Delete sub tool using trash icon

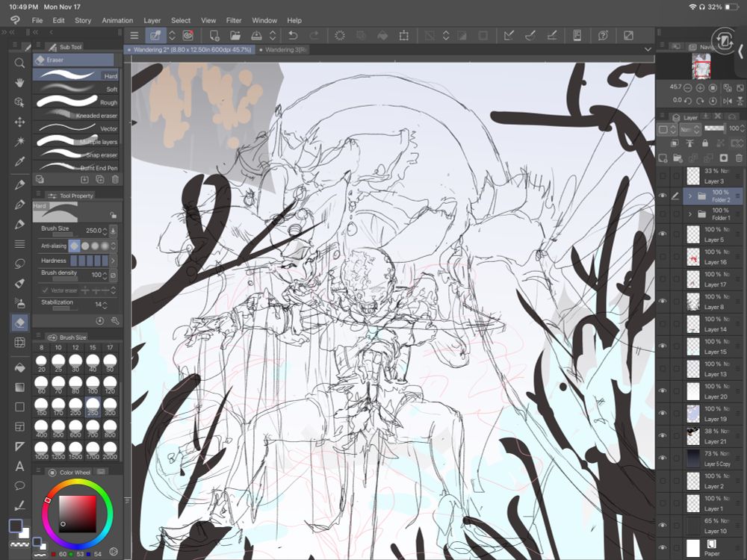(115, 179)
